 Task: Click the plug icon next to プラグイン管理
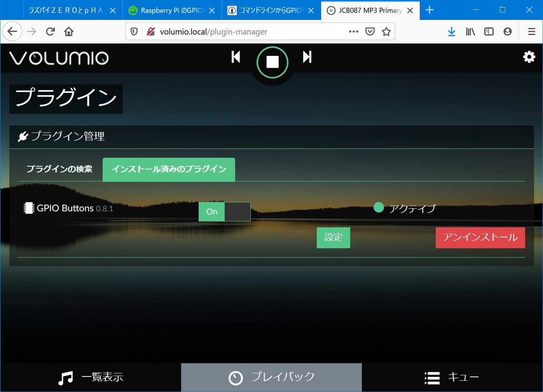coord(23,136)
